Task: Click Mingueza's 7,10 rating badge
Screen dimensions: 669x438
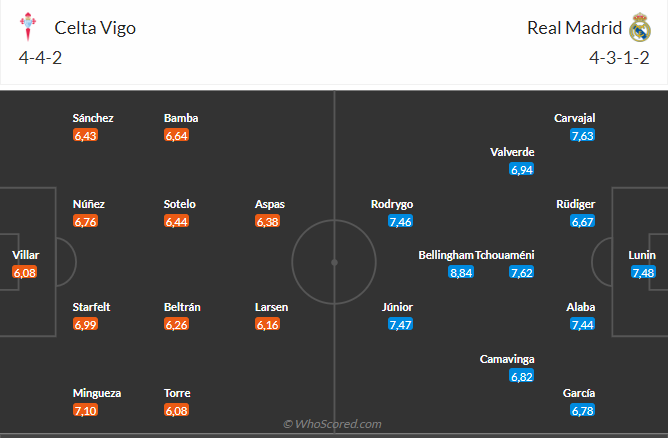Action: 86,410
